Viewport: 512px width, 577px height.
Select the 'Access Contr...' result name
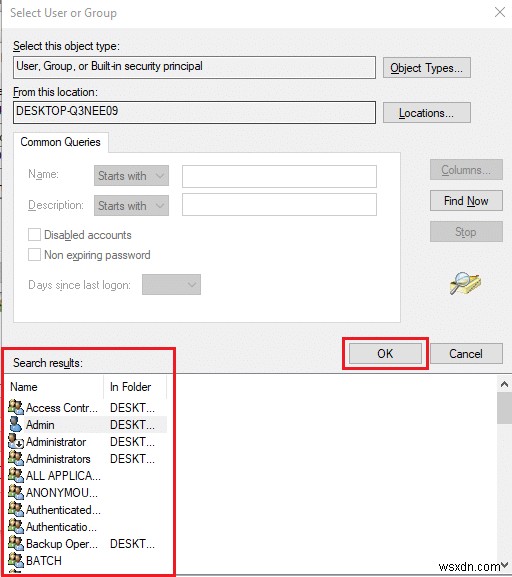pos(62,408)
